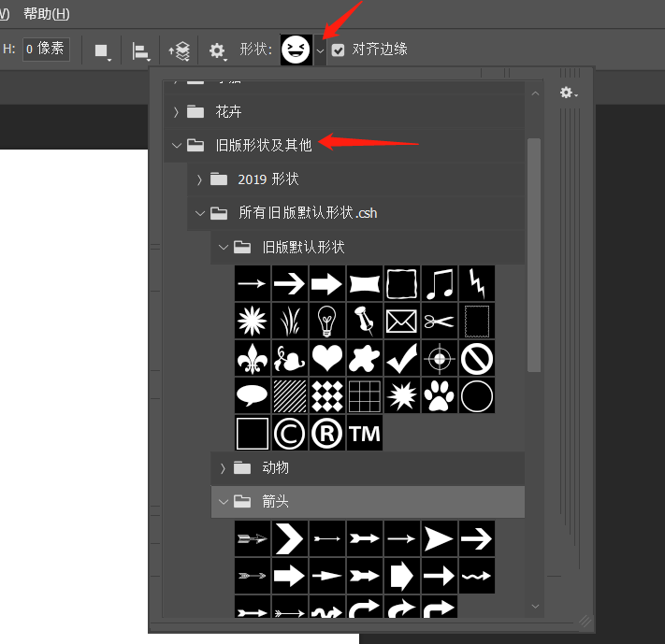Select the diagonal lines pattern shape
The width and height of the screenshot is (665, 644).
pyautogui.click(x=290, y=395)
